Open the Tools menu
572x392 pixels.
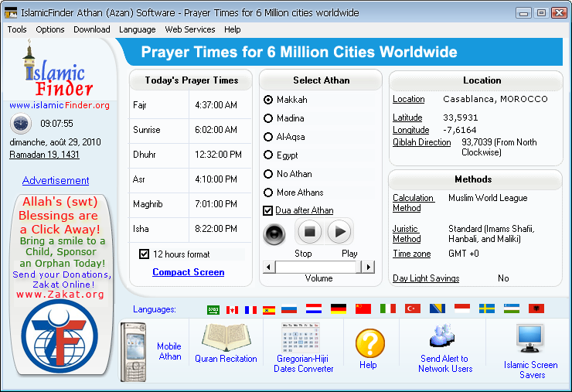[17, 29]
